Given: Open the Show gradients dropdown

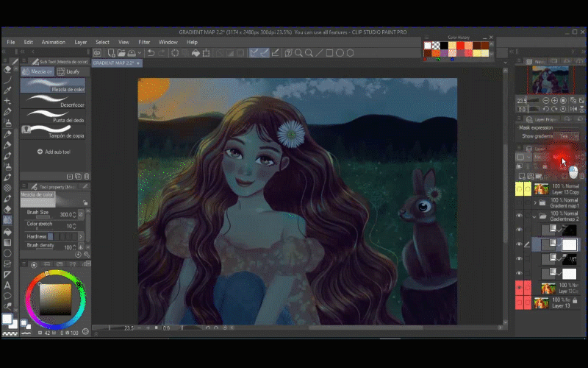Looking at the screenshot, I should click(x=565, y=136).
